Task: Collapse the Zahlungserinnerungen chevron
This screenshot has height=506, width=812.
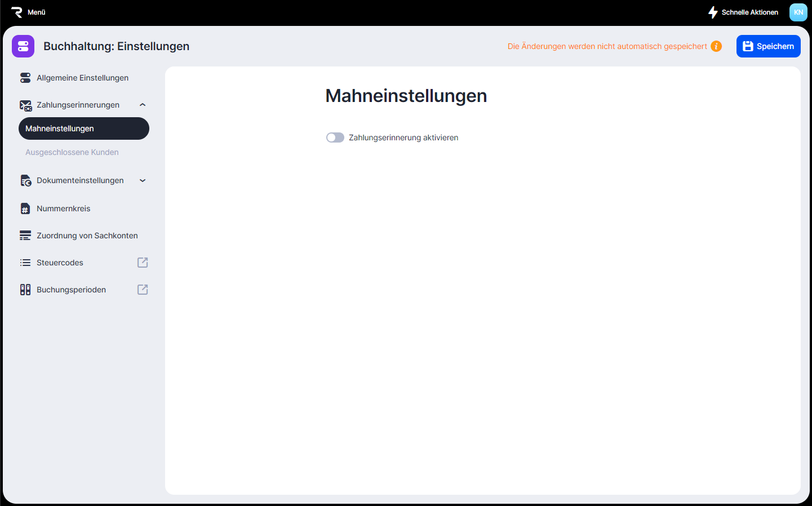Action: click(x=143, y=105)
